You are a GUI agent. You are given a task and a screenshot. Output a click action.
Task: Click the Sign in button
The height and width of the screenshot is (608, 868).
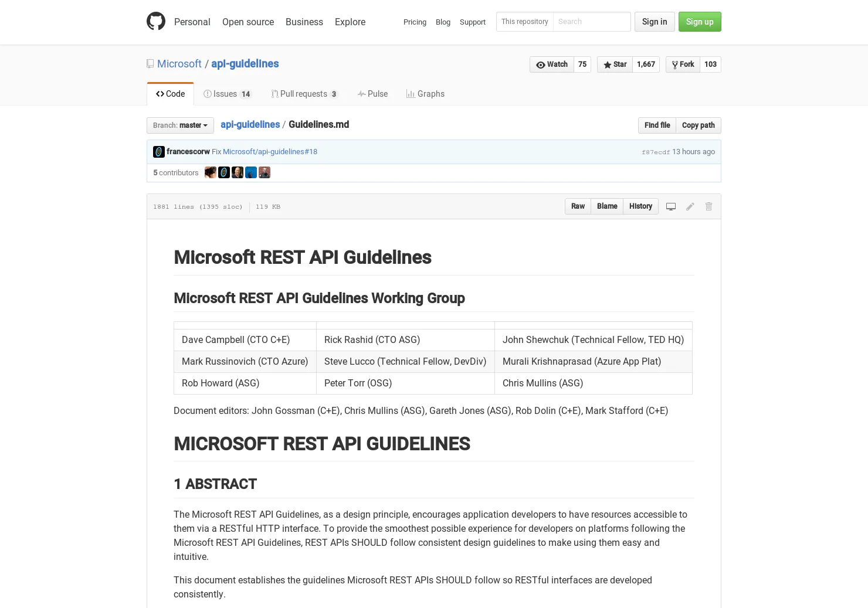pos(655,22)
